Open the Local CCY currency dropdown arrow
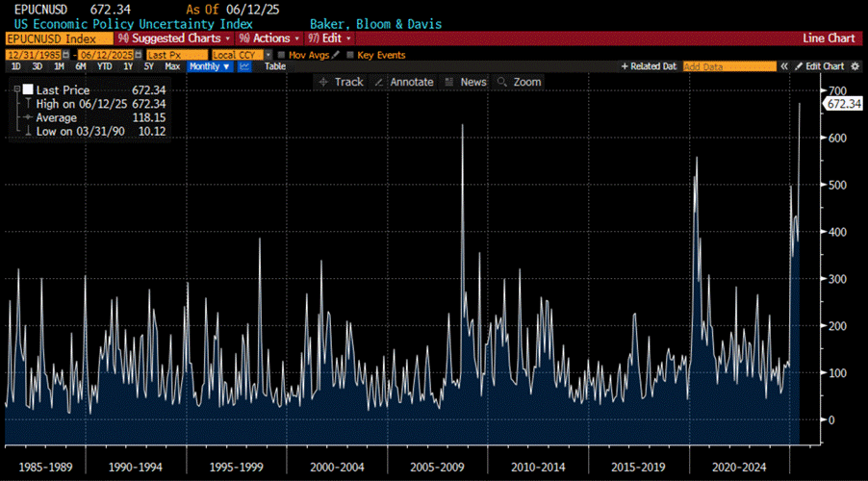The height and width of the screenshot is (481, 868). point(268,55)
